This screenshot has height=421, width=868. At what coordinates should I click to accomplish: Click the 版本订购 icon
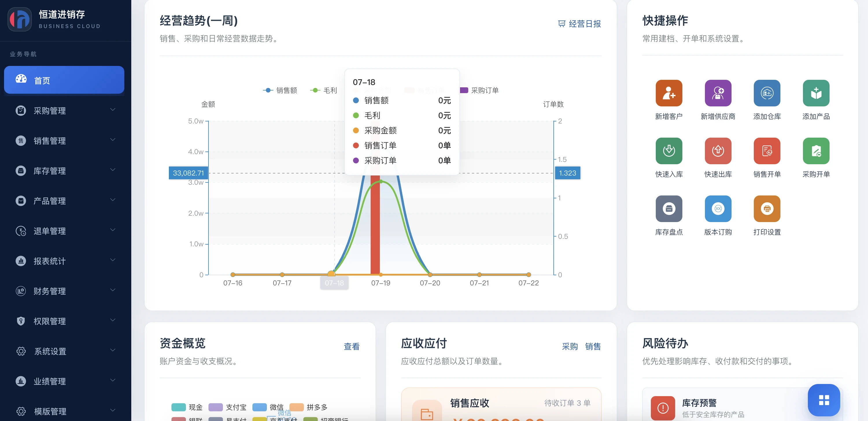click(x=718, y=209)
